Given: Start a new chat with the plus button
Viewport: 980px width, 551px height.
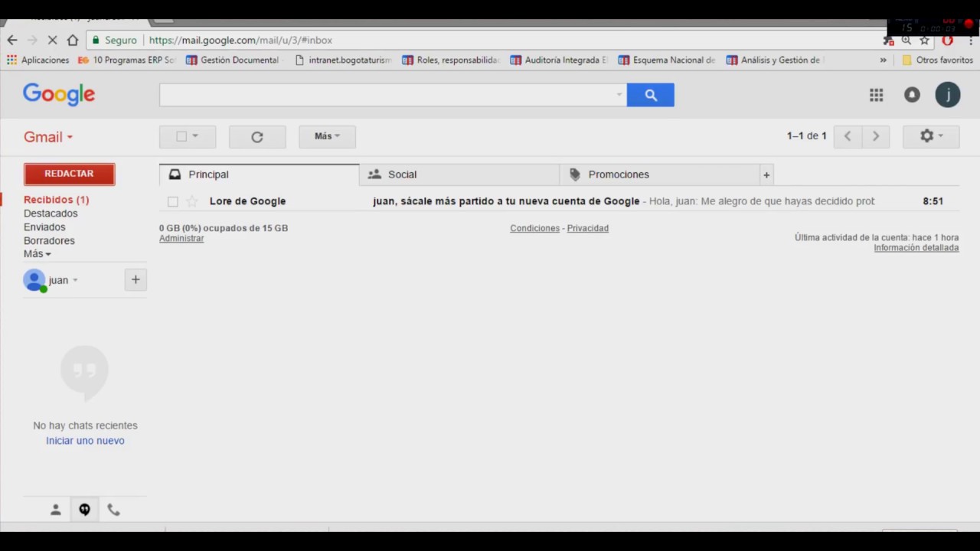Looking at the screenshot, I should click(x=136, y=280).
